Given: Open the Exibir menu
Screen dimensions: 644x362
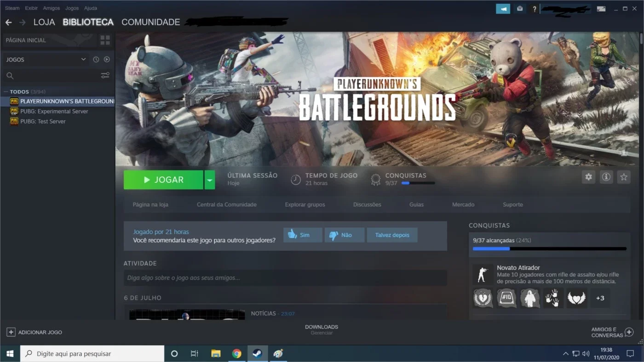Looking at the screenshot, I should pos(31,8).
